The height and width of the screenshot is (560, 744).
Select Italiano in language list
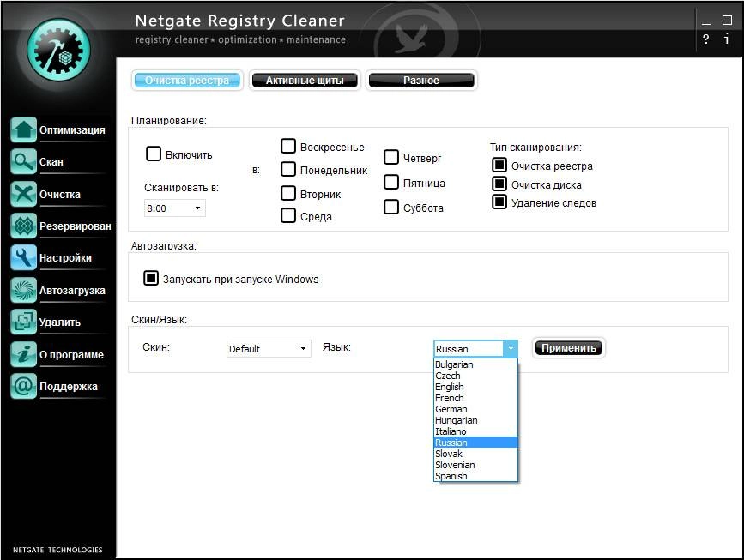click(475, 431)
